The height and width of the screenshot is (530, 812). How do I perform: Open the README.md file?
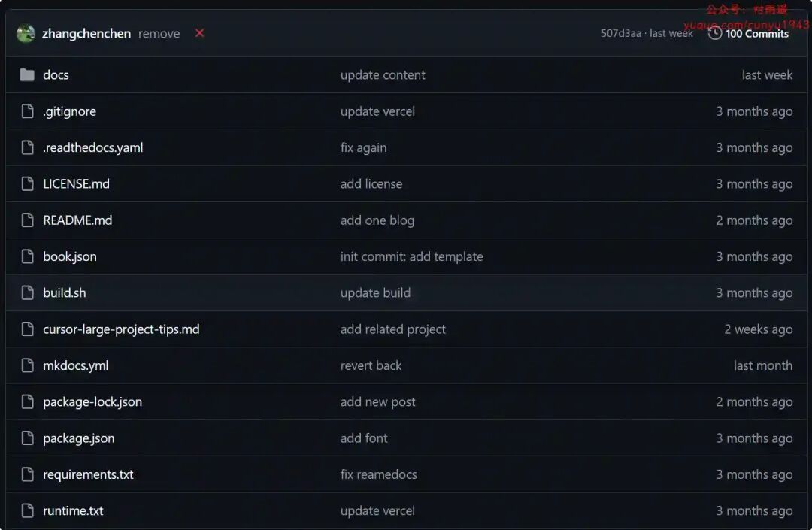(x=77, y=220)
